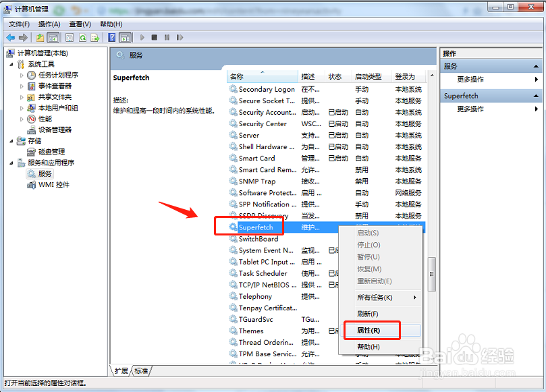The width and height of the screenshot is (546, 392).
Task: Select 设备管理器 in the tree
Action: (x=55, y=130)
